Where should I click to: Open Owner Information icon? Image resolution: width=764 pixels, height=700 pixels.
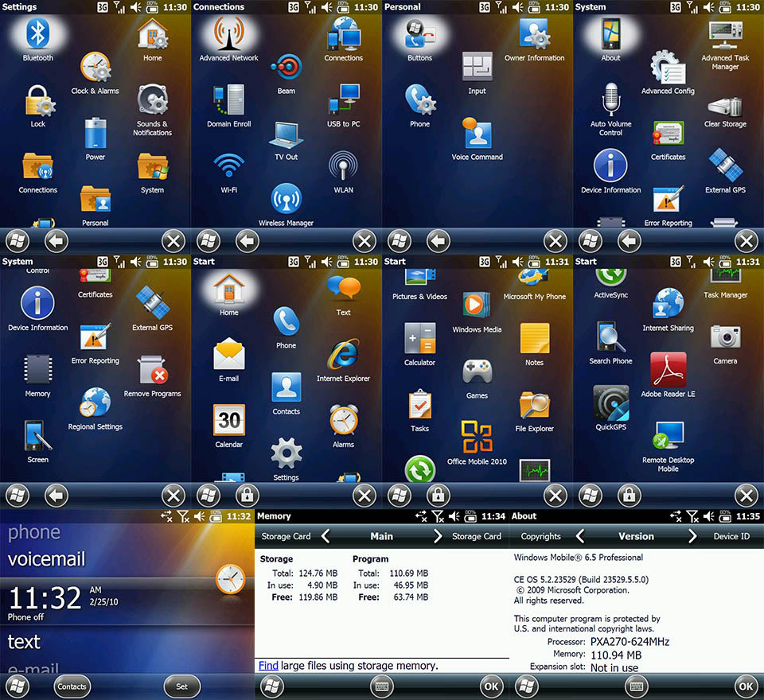click(x=535, y=34)
